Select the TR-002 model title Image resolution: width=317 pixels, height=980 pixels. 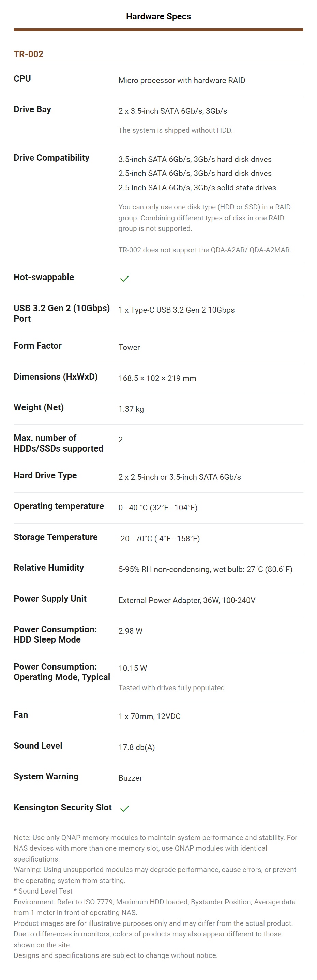click(x=29, y=54)
